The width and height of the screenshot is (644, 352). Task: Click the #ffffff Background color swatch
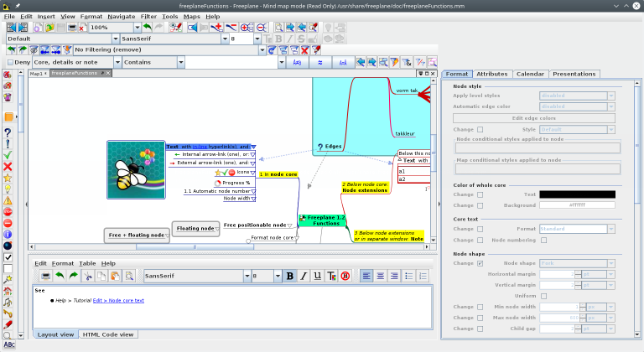(577, 205)
